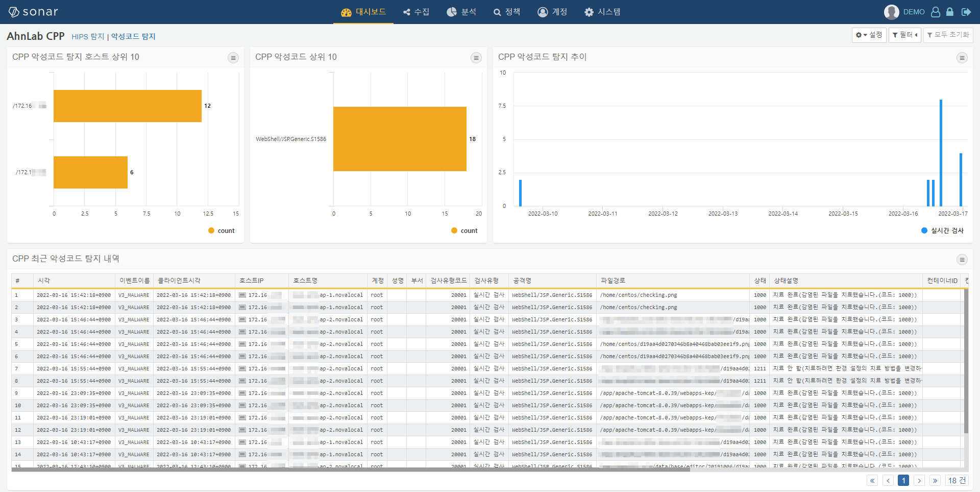Image resolution: width=980 pixels, height=492 pixels.
Task: Open menu of CPP 악성코드 상위 10 panel
Action: coord(476,58)
